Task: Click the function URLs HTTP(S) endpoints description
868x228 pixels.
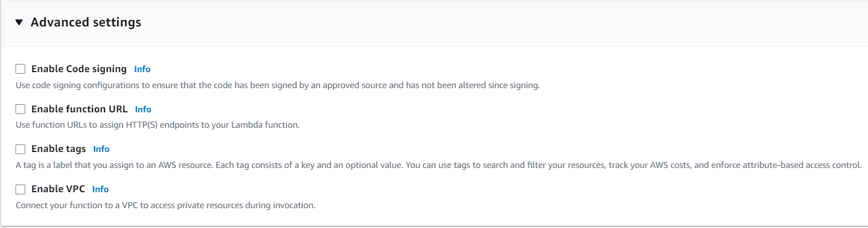Action: click(157, 125)
